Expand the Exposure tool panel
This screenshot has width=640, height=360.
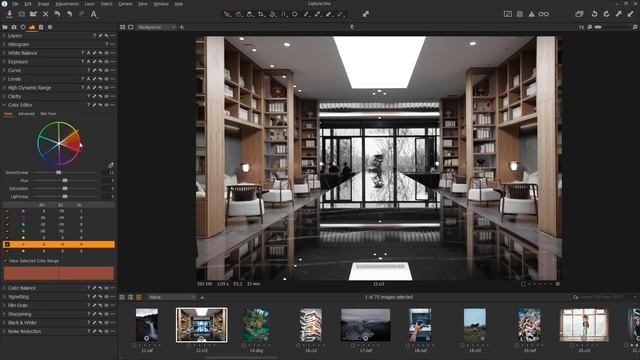pyautogui.click(x=4, y=62)
